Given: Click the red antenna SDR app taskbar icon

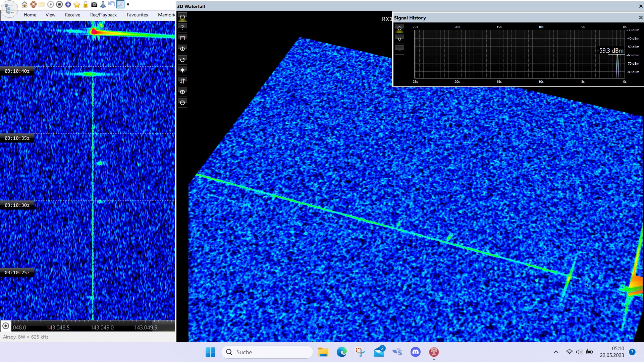Looking at the screenshot, I should pyautogui.click(x=434, y=352).
